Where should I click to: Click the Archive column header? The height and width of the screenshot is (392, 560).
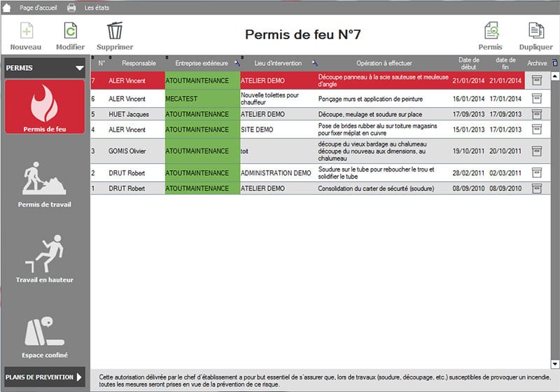click(x=537, y=63)
